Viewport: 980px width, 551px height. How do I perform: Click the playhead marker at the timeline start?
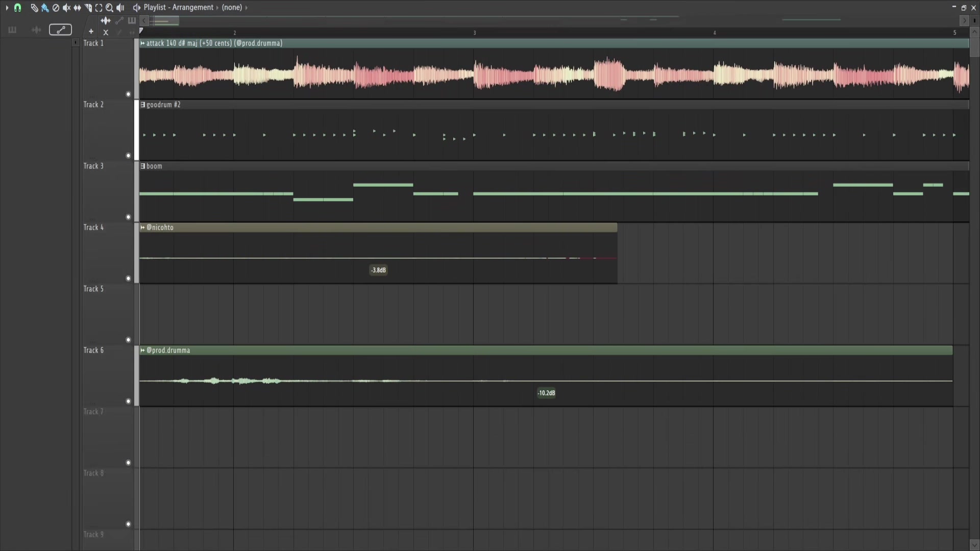pos(141,31)
